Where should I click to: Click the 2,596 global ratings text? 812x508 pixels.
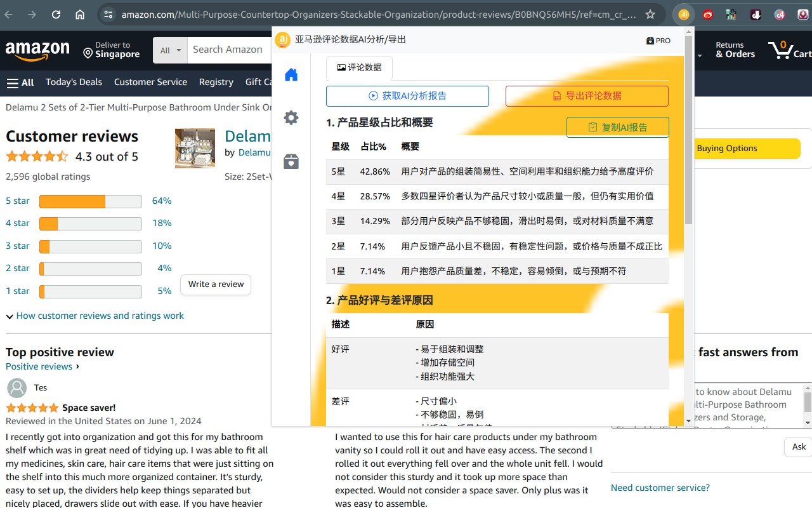(48, 177)
